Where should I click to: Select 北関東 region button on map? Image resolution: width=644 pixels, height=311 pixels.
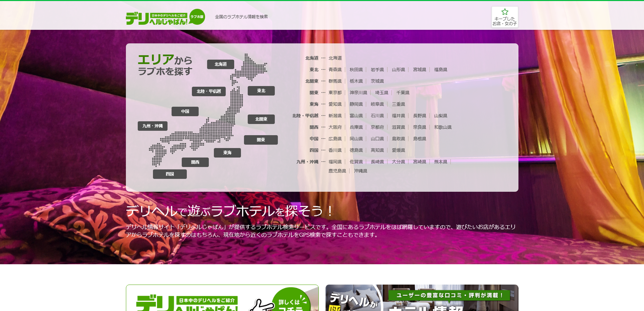point(261,119)
